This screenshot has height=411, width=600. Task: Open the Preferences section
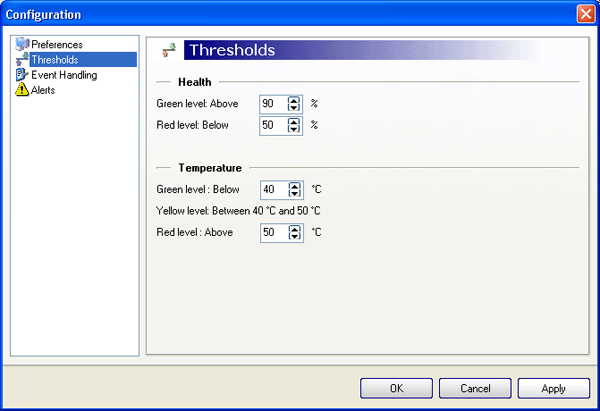pos(57,44)
